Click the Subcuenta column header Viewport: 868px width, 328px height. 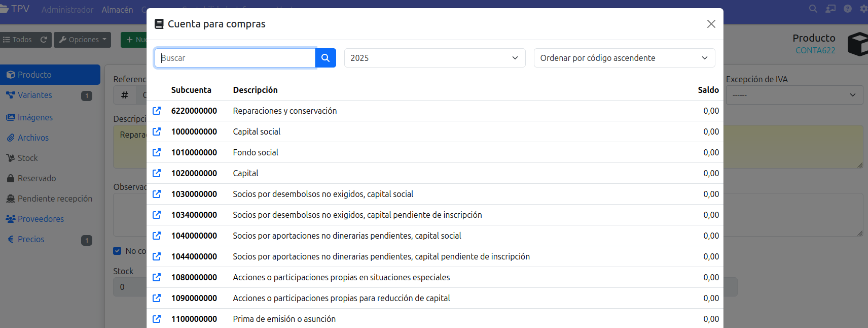[x=191, y=90]
